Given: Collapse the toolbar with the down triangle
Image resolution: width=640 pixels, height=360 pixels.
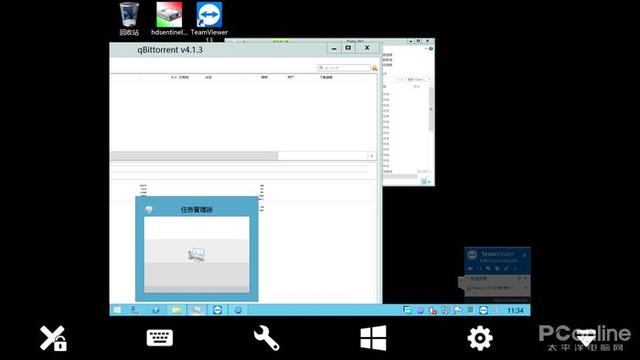Looking at the screenshot, I should [x=587, y=338].
